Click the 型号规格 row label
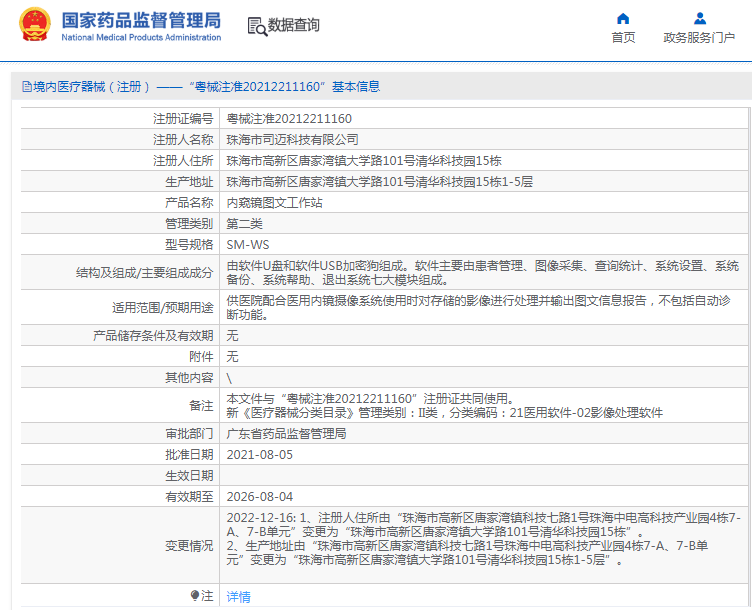This screenshot has width=752, height=610. coord(189,245)
